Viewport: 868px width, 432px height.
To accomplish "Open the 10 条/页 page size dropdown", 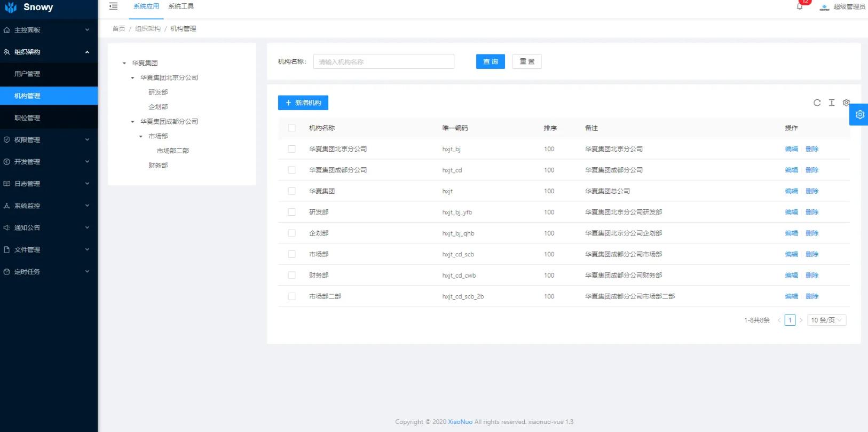I will [x=826, y=320].
